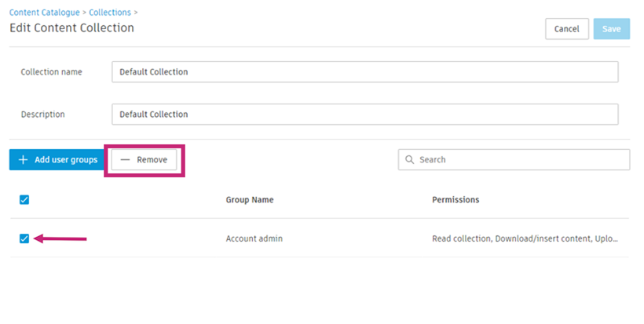Click the minus icon on the Remove button
The height and width of the screenshot is (324, 644).
(126, 160)
